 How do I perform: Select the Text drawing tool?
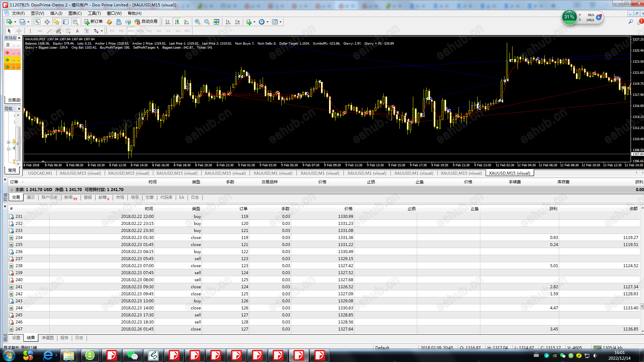77,31
